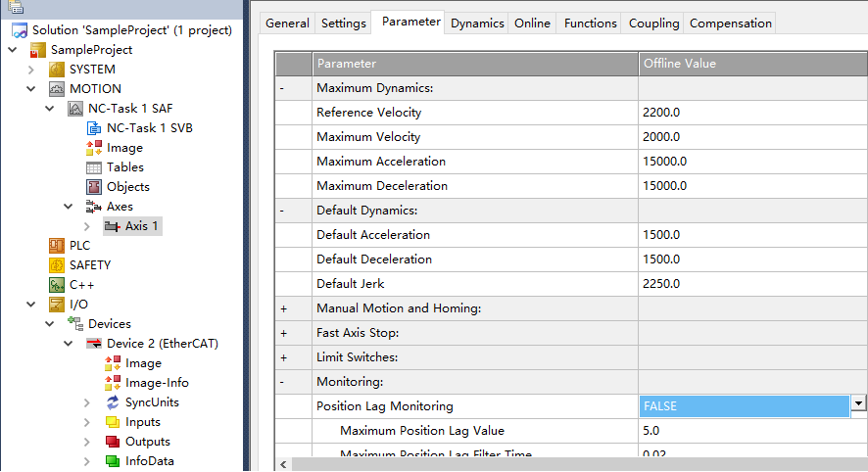Expand the Axis 1 tree node
The image size is (868, 472).
87,226
